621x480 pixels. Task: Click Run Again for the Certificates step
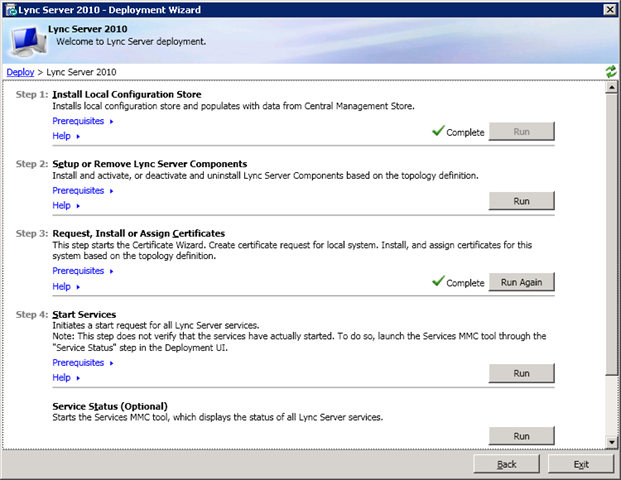[x=521, y=282]
